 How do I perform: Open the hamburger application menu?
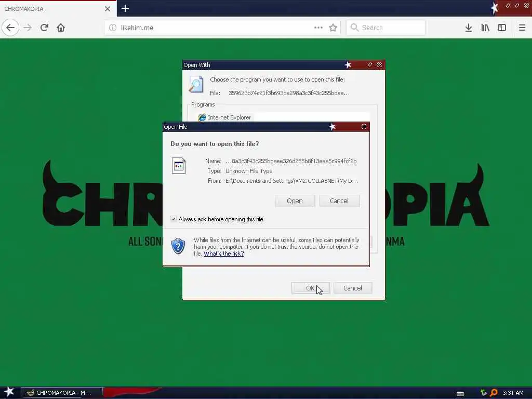522,28
